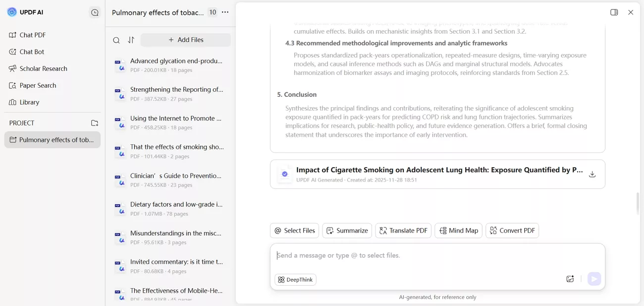The width and height of the screenshot is (644, 306).
Task: Open Select Files picker
Action: [295, 231]
